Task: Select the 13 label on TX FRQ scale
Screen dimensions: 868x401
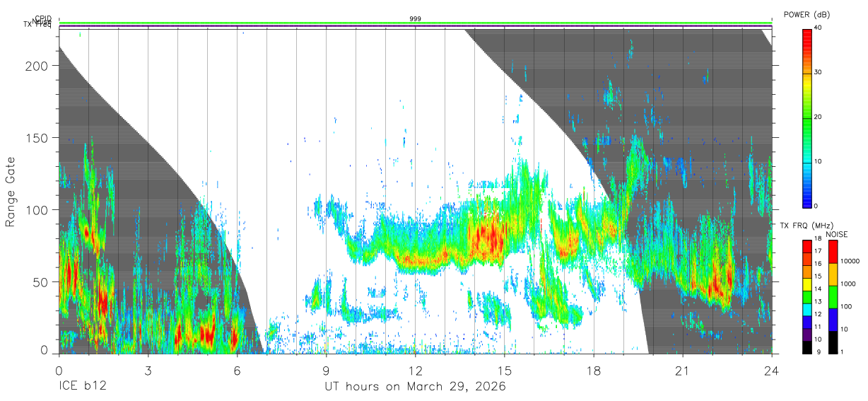Action: [x=817, y=302]
